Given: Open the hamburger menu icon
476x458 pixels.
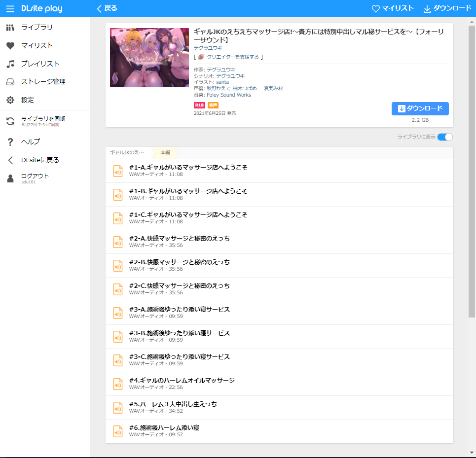Looking at the screenshot, I should point(10,9).
